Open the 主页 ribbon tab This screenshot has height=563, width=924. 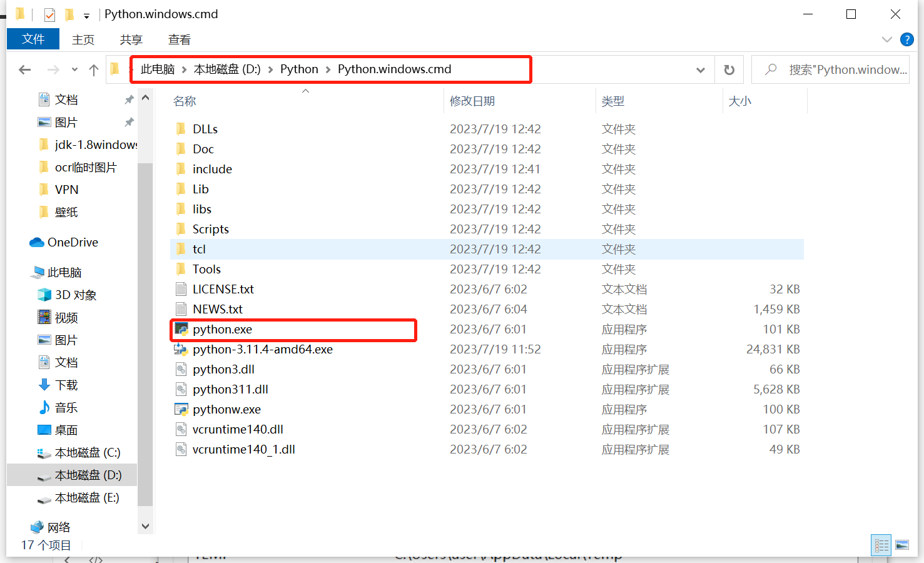pyautogui.click(x=83, y=39)
